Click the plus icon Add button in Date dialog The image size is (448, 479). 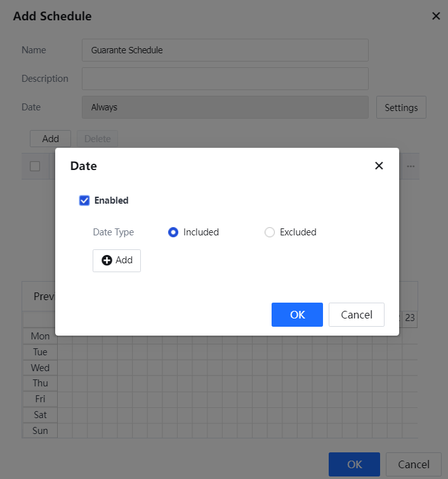click(117, 261)
